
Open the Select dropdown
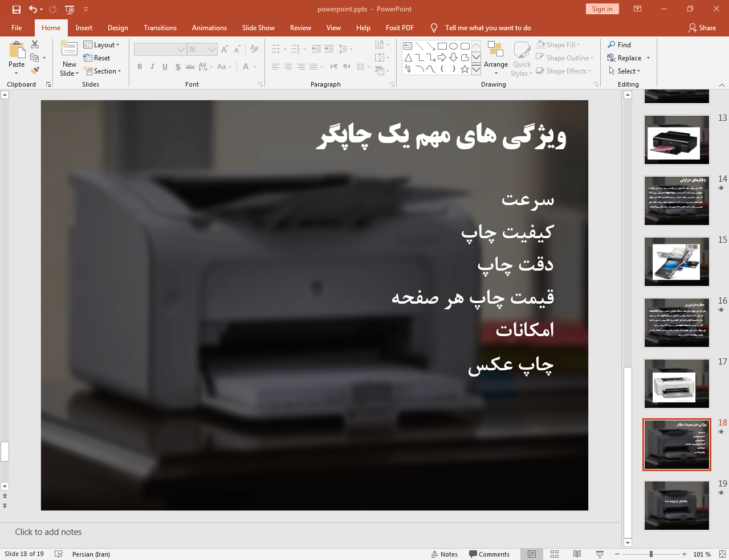(x=625, y=71)
